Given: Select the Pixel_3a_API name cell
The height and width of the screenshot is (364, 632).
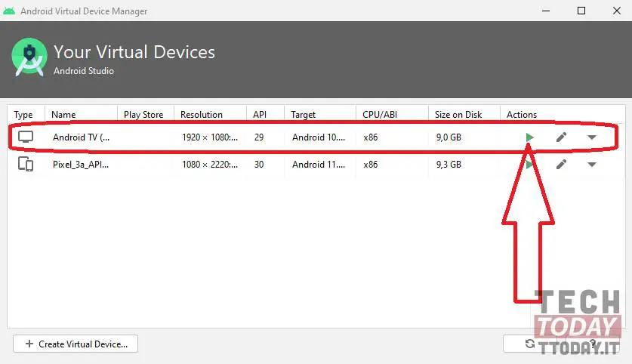Looking at the screenshot, I should [81, 165].
